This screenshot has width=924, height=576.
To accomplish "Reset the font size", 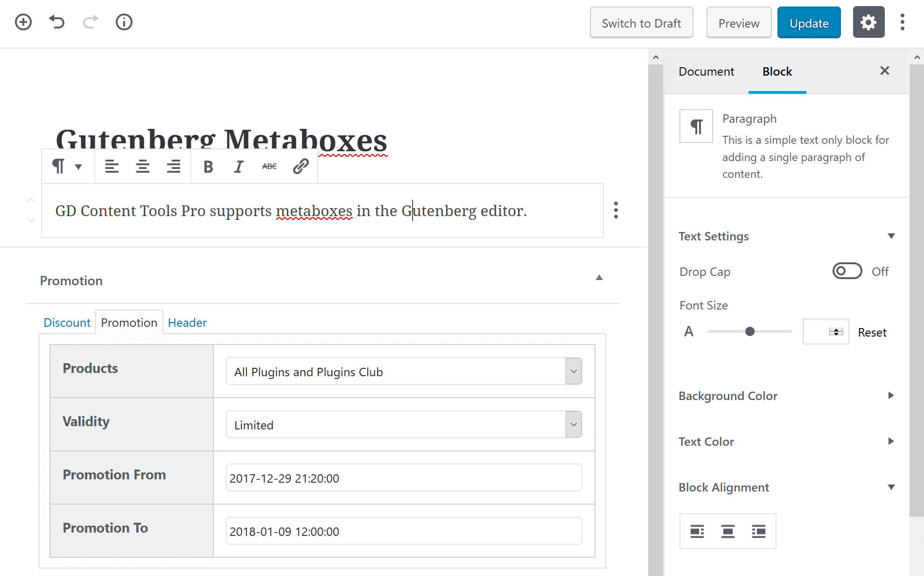I will pos(872,332).
